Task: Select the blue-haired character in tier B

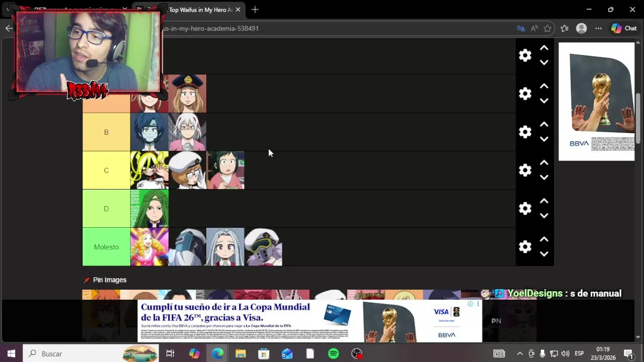Action: [149, 132]
